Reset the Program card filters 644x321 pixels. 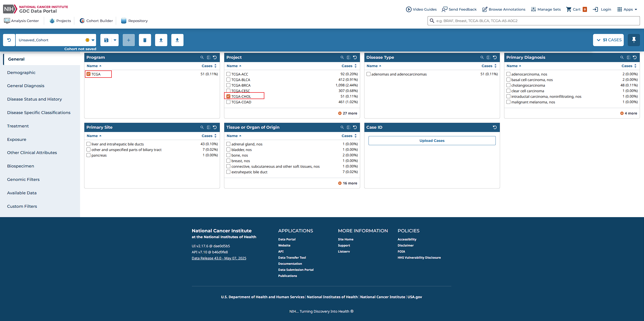click(215, 57)
